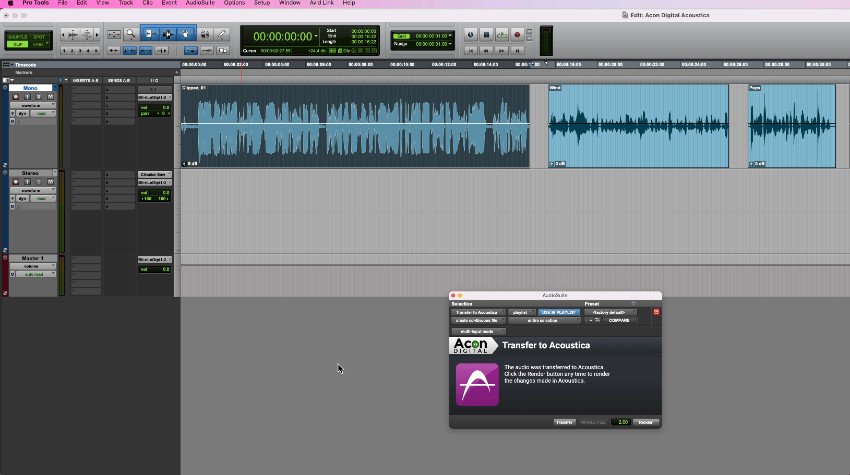
Task: Click Return to Zero transport button
Action: coord(471,50)
